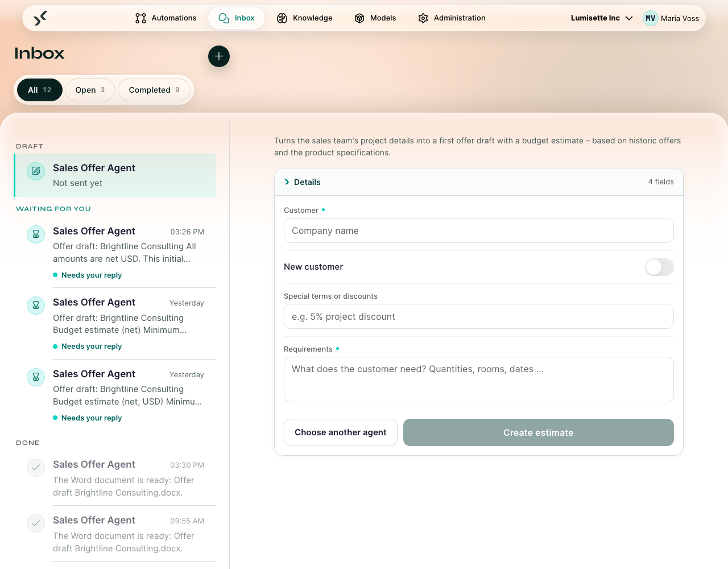Click checkmark icon of 03:30 PM message
The image size is (728, 569).
(x=36, y=468)
